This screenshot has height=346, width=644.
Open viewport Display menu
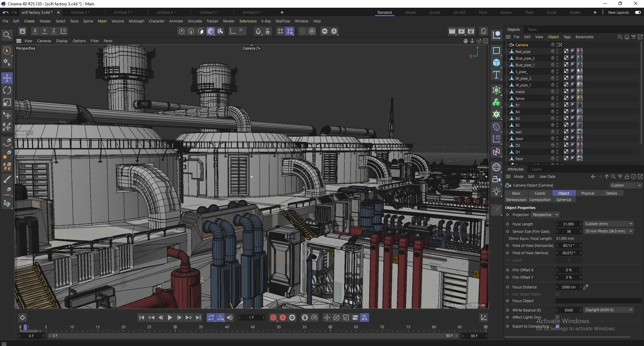click(x=62, y=41)
